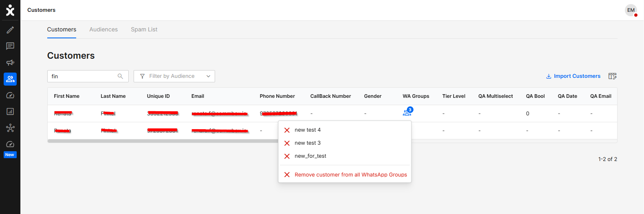Select the Customers people icon in sidebar
644x214 pixels.
pyautogui.click(x=10, y=79)
